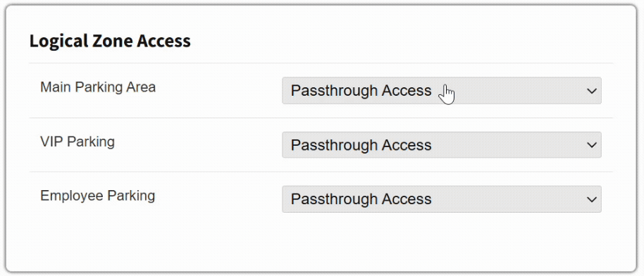This screenshot has width=644, height=276.
Task: Open the Main Parking Area access dropdown
Action: [442, 90]
